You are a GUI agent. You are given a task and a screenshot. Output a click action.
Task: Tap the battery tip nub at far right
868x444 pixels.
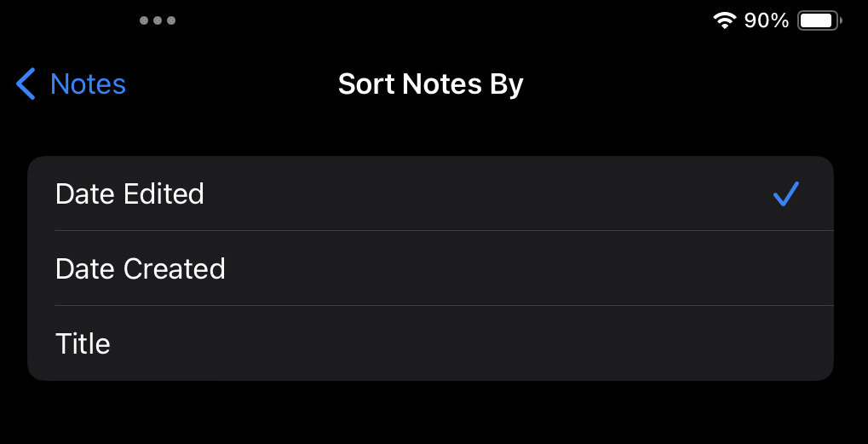pos(841,21)
